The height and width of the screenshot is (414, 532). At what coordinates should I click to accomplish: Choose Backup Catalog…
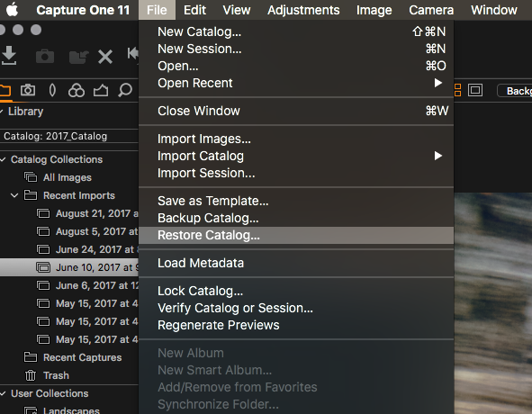coord(296,218)
